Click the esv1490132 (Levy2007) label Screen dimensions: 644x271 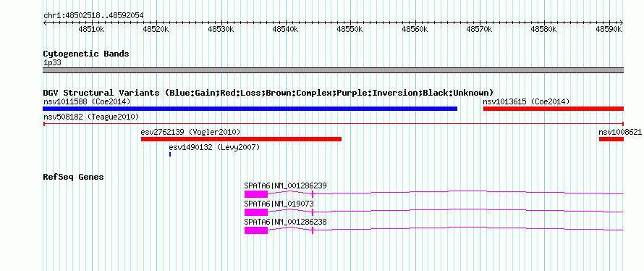tap(214, 147)
